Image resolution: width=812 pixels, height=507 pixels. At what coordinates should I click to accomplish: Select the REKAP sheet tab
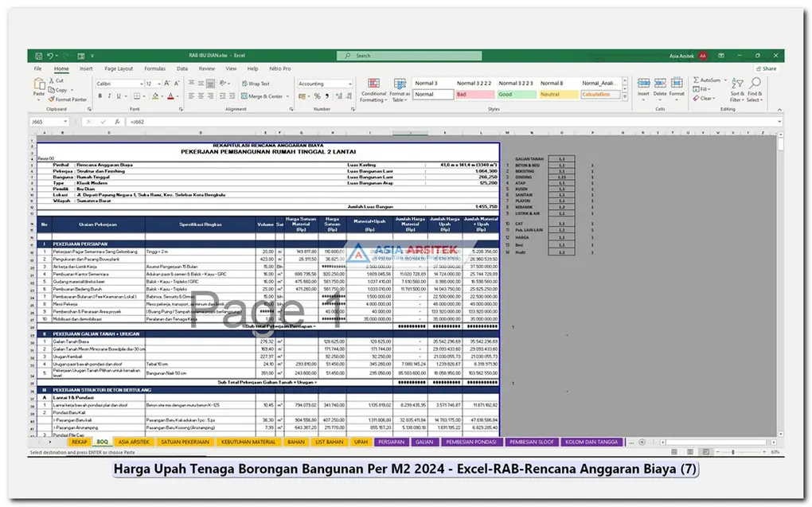tap(79, 443)
